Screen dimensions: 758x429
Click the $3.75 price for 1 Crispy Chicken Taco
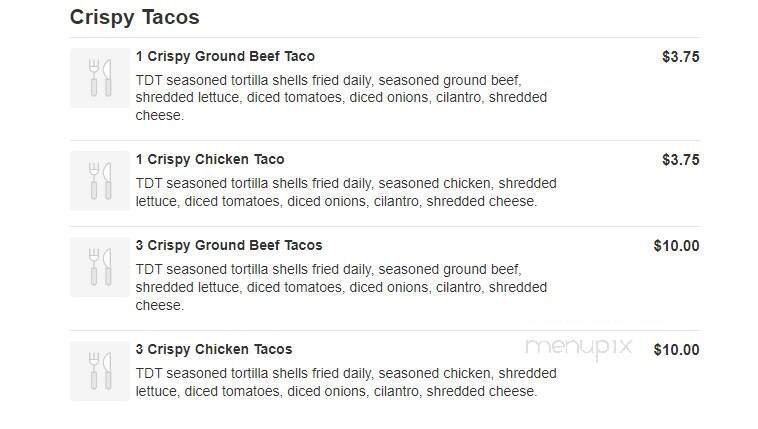(x=680, y=160)
